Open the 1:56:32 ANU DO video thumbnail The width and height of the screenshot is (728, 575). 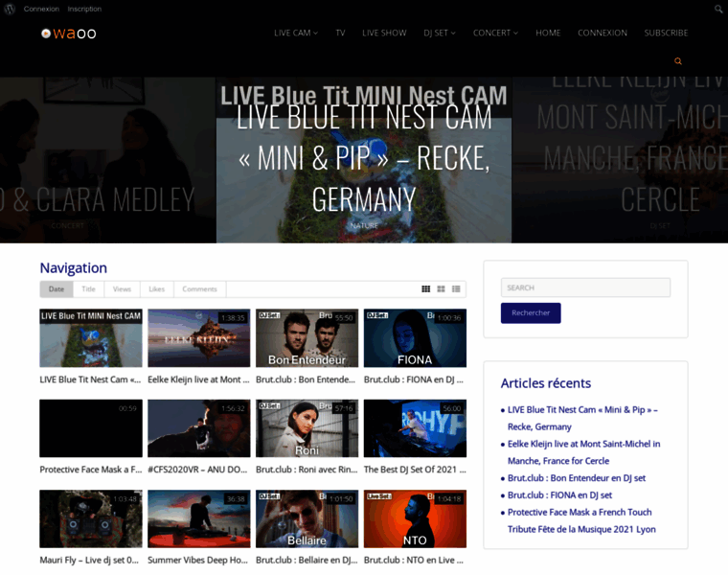[x=198, y=428]
